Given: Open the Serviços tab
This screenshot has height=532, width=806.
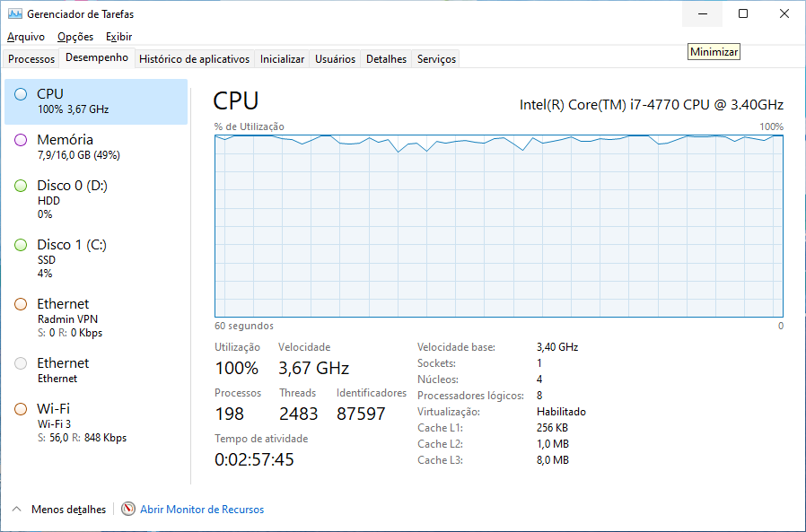Looking at the screenshot, I should tap(436, 58).
